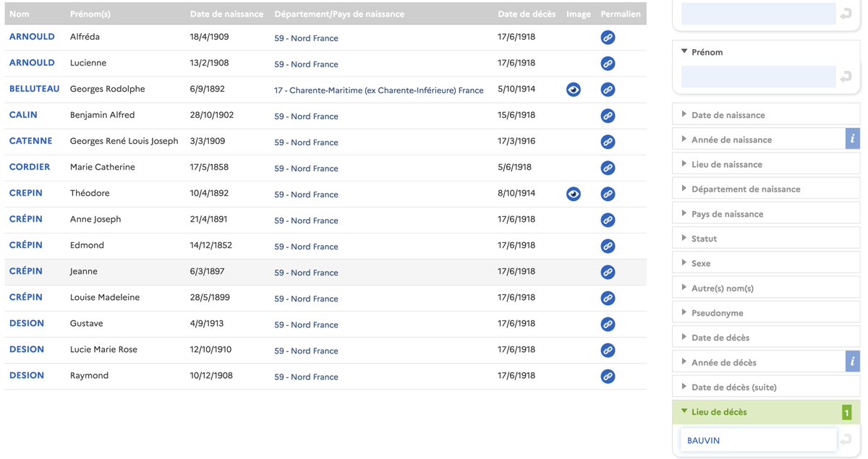Open permalink for Louise Madeleine CRÉPIN

[x=608, y=298]
